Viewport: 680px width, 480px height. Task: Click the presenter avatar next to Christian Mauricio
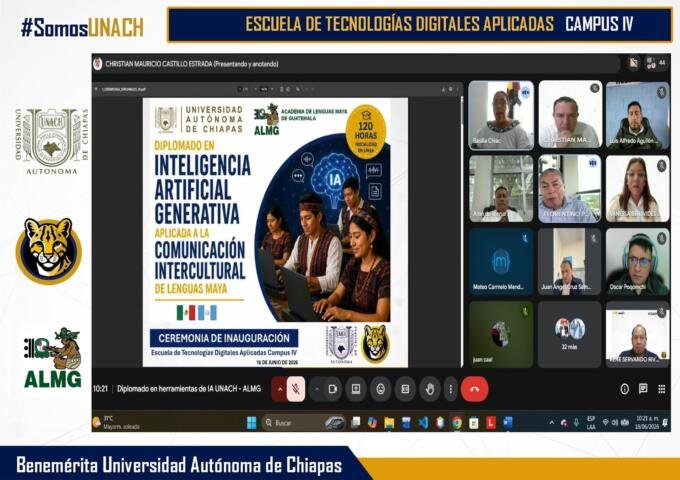pos(98,64)
